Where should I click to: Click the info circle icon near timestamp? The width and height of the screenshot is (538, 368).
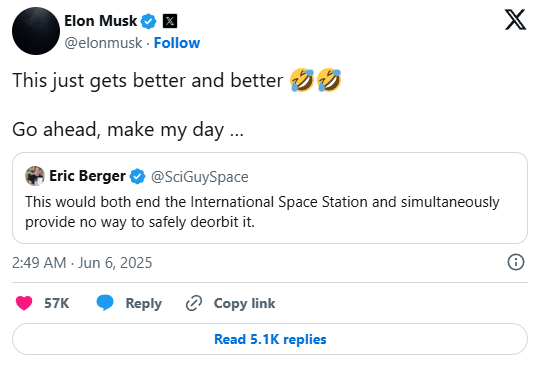pos(516,262)
